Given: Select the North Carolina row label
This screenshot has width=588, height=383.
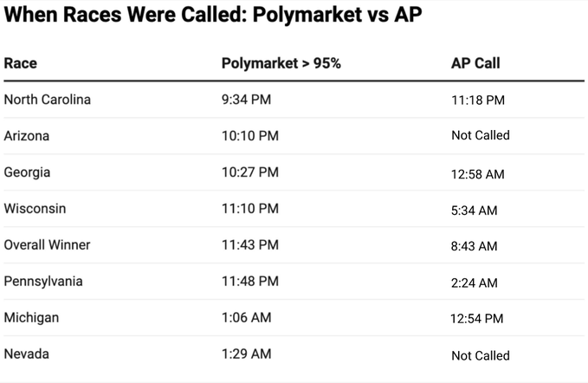Looking at the screenshot, I should [x=48, y=100].
